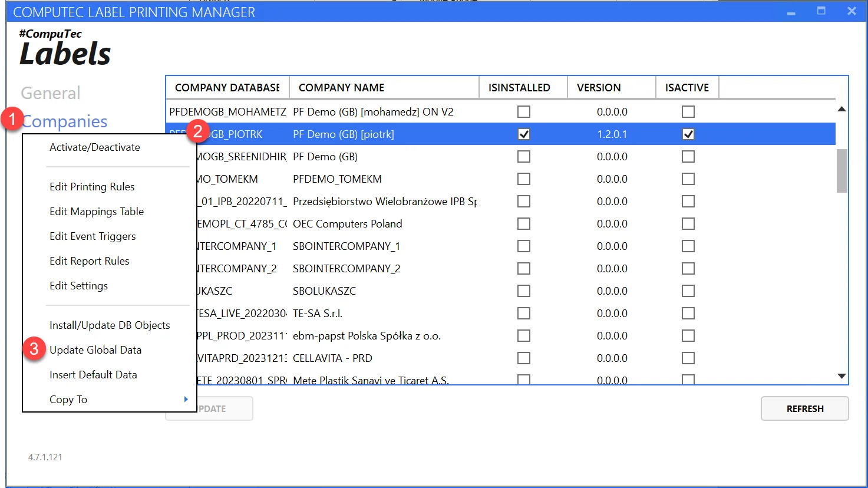Minimize the Label Printing Manager window
The height and width of the screenshot is (488, 868).
pos(791,12)
